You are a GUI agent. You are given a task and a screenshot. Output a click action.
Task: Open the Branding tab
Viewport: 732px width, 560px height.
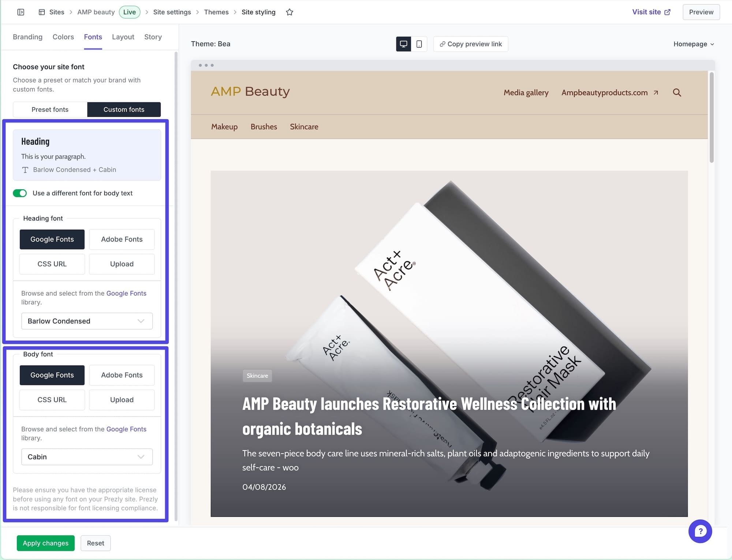(27, 37)
